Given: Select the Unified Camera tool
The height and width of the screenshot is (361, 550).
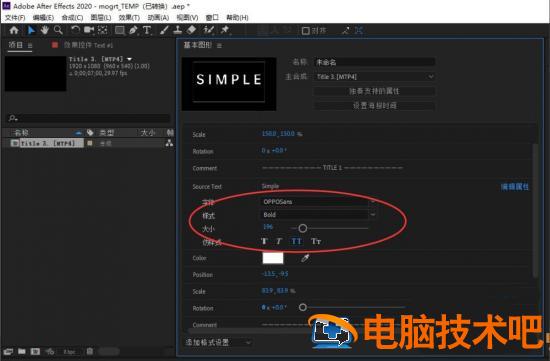Looking at the screenshot, I should [89, 31].
